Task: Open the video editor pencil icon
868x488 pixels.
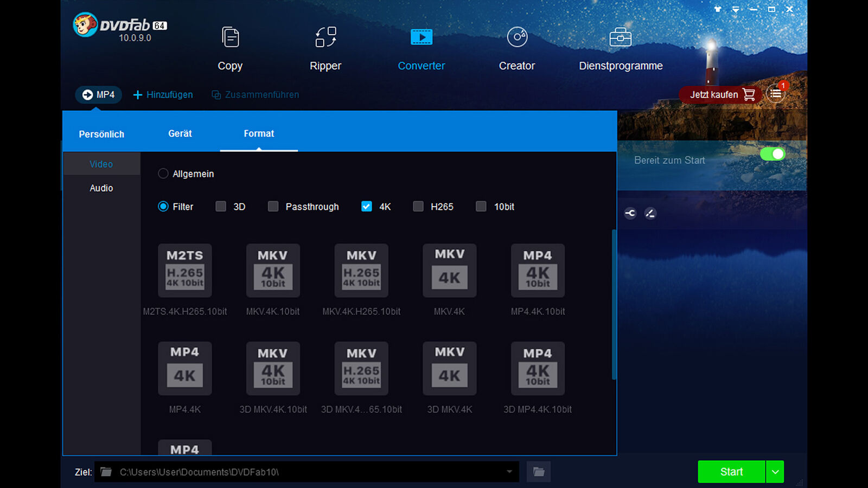Action: click(x=650, y=213)
